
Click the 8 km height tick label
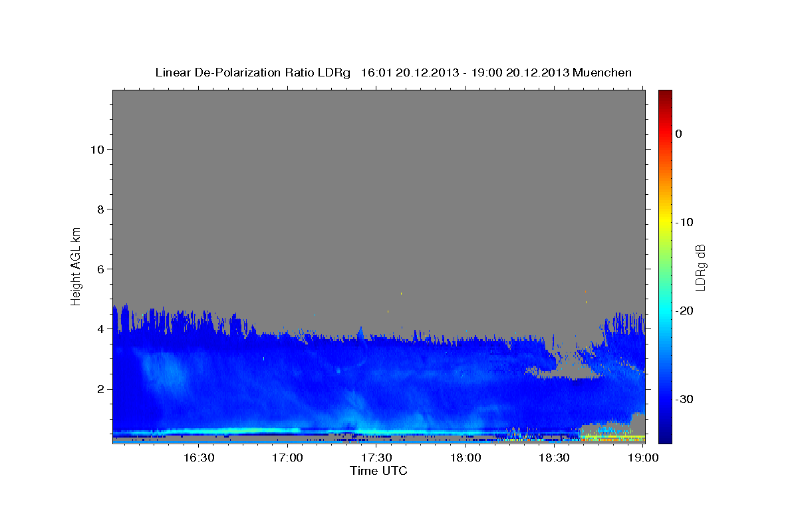click(x=99, y=209)
